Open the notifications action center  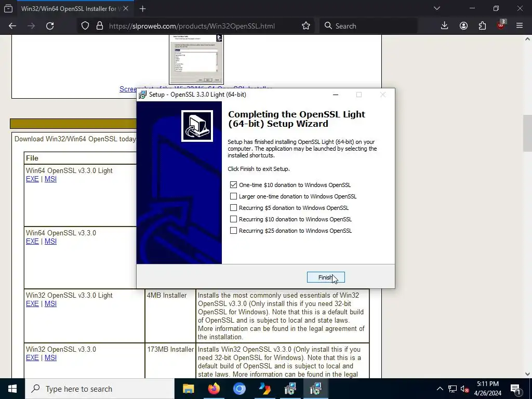(516, 389)
